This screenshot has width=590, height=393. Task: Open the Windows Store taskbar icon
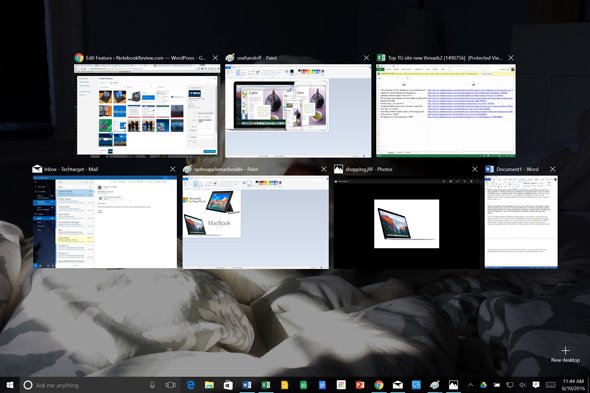click(x=228, y=385)
